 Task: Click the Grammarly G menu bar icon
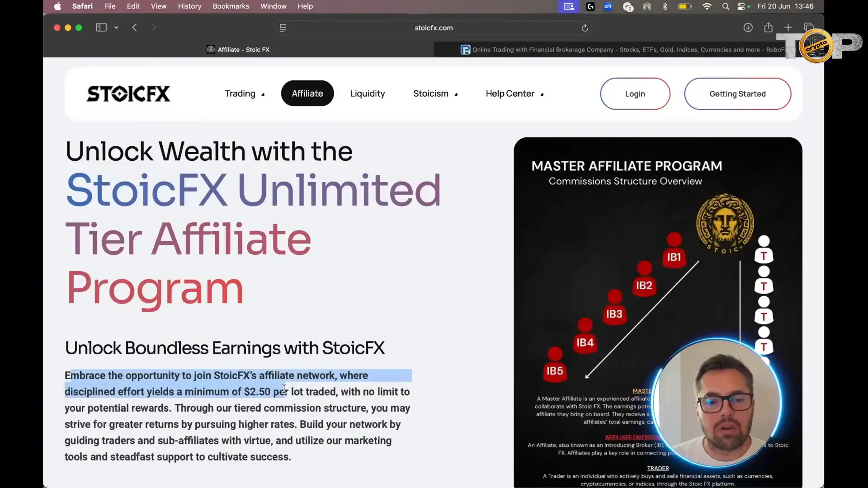pyautogui.click(x=590, y=6)
